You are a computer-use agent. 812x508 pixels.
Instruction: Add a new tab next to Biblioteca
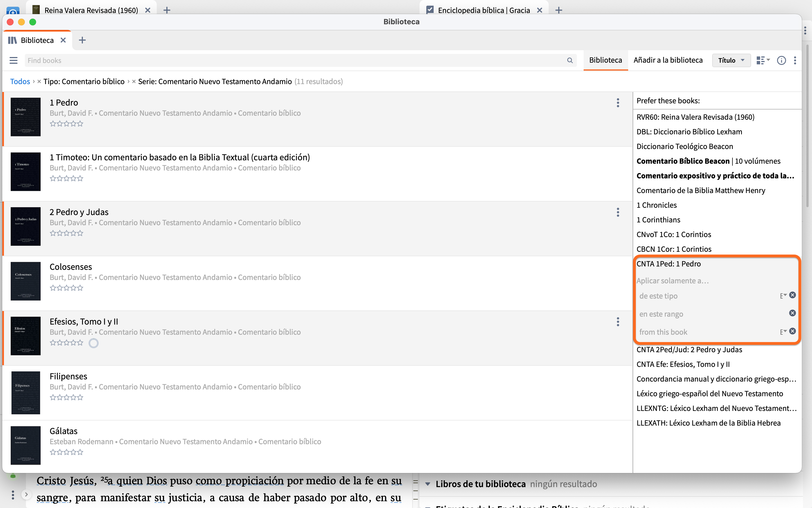pyautogui.click(x=82, y=40)
